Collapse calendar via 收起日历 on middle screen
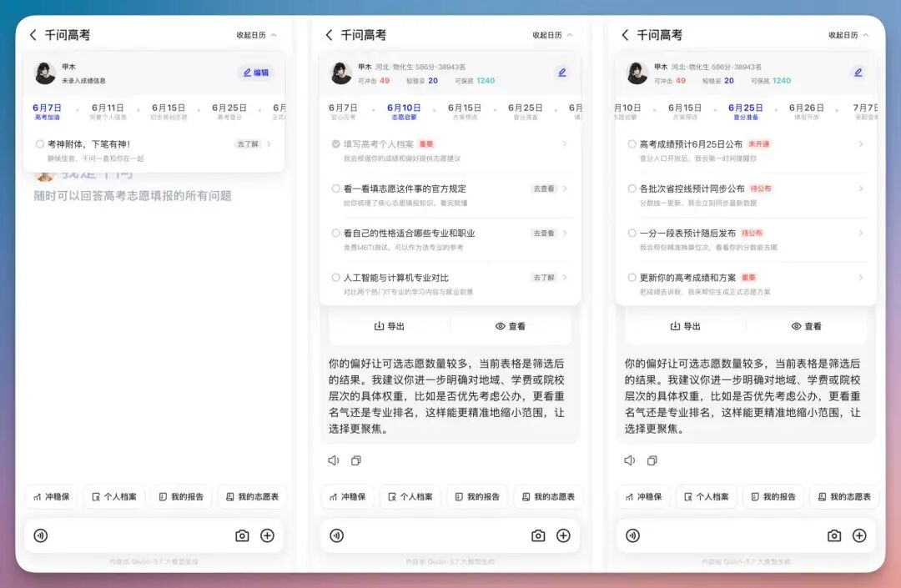The width and height of the screenshot is (901, 588). [x=552, y=35]
